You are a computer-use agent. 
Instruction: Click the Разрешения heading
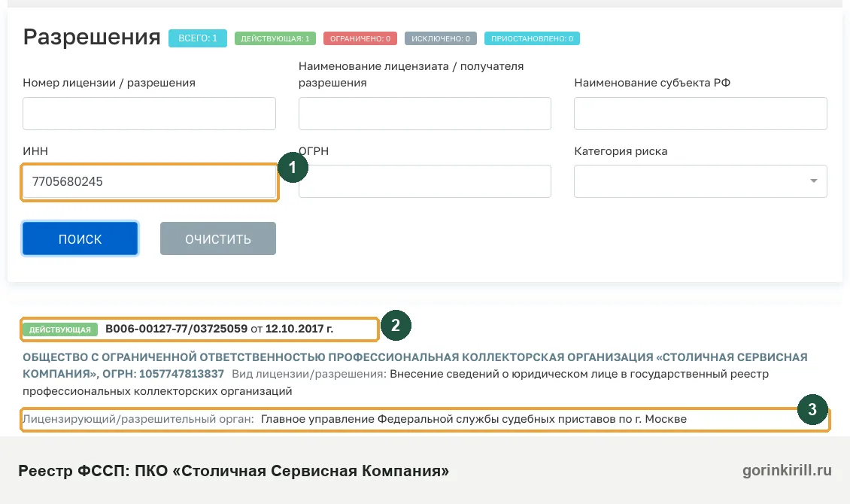(92, 37)
